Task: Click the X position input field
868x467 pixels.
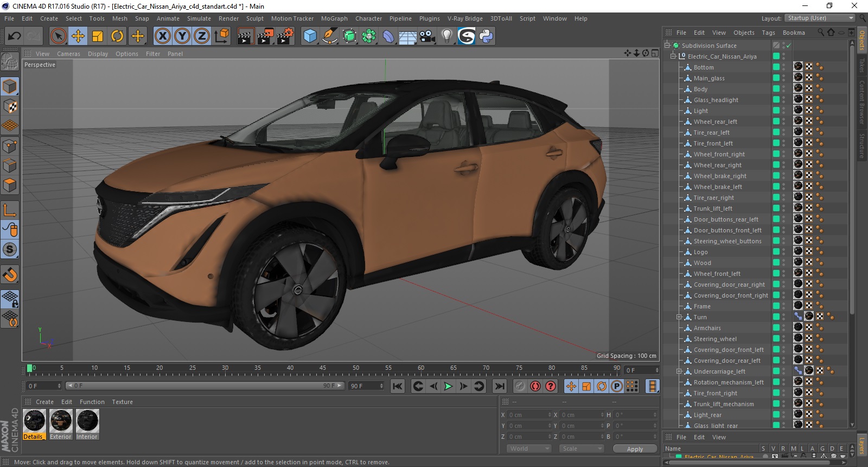Action: tap(529, 415)
